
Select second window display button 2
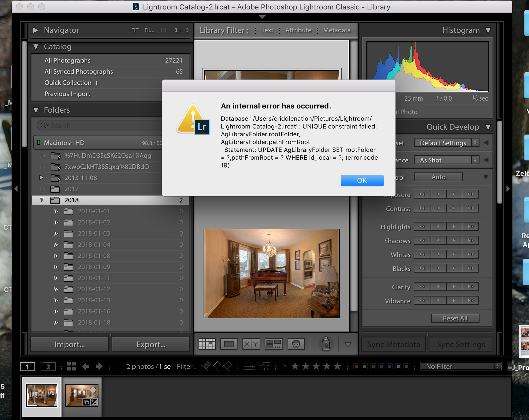pyautogui.click(x=48, y=367)
